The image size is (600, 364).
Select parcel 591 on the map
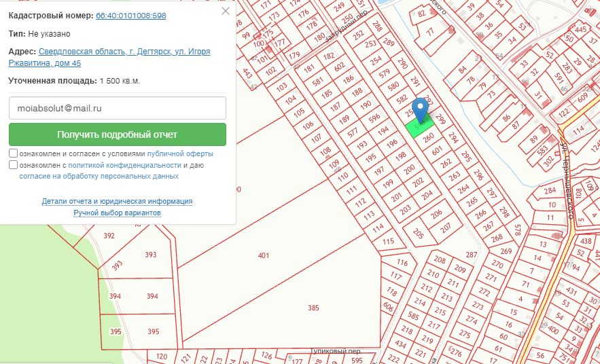click(x=559, y=77)
